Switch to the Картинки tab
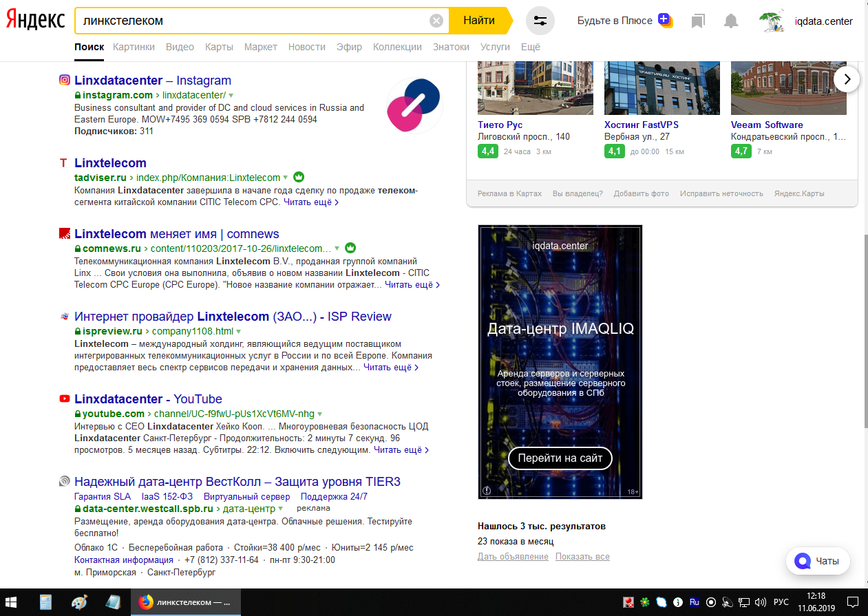 coord(134,47)
